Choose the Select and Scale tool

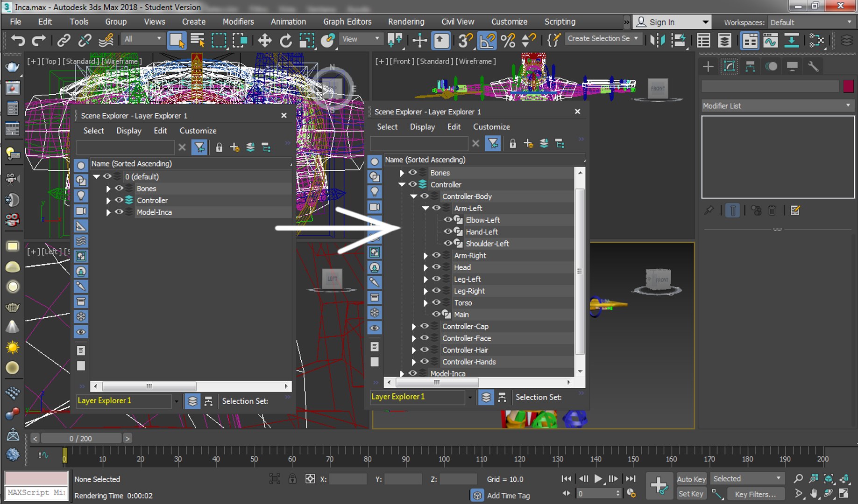306,40
